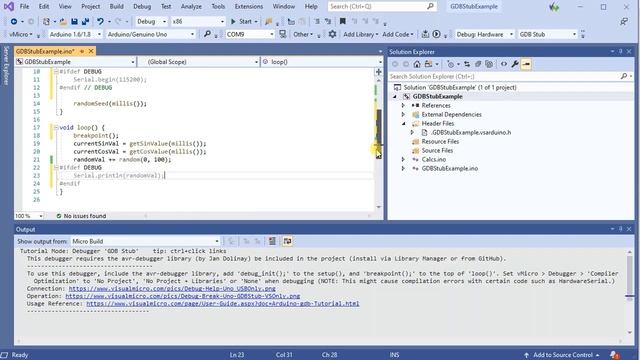640x360 pixels.
Task: Click Add to Source Control
Action: [562, 355]
